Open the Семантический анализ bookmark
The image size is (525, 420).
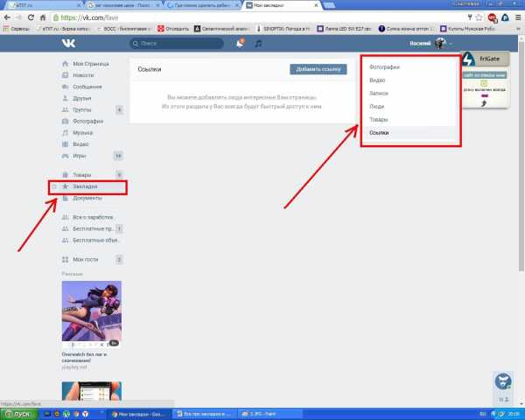pyautogui.click(x=221, y=29)
